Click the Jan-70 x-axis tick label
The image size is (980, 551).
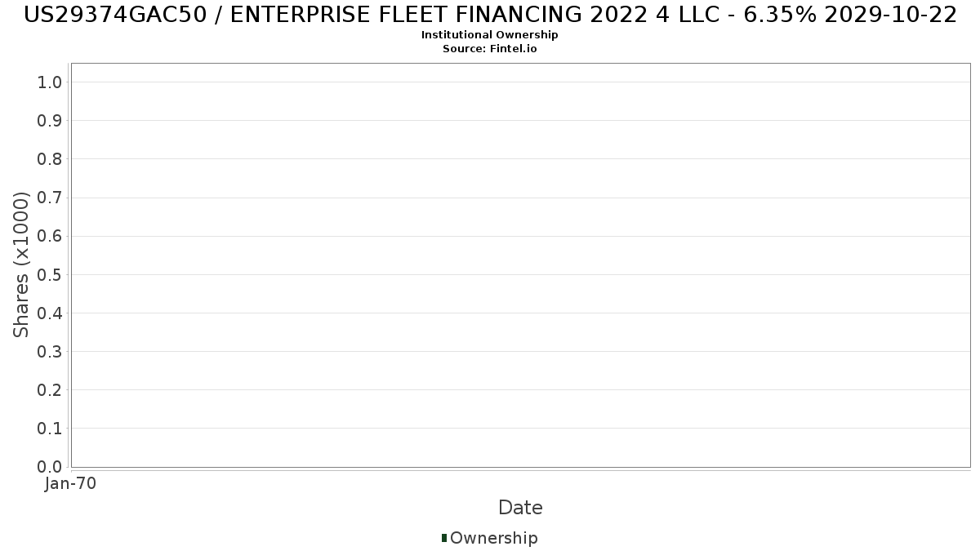click(x=71, y=483)
